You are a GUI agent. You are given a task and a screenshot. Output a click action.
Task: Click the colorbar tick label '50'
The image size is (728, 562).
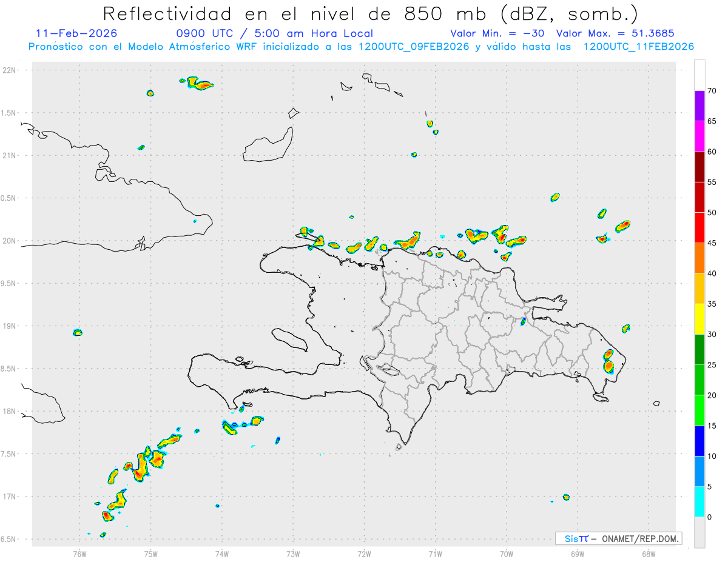712,213
